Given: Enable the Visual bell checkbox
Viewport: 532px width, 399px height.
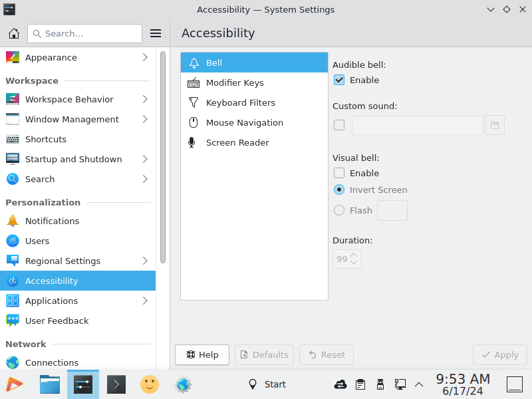Looking at the screenshot, I should coord(339,173).
